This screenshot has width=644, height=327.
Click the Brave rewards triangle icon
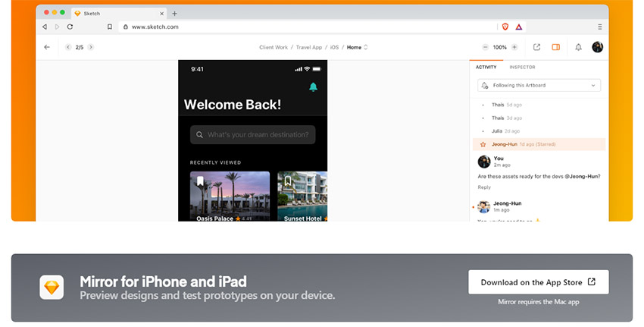(x=519, y=27)
